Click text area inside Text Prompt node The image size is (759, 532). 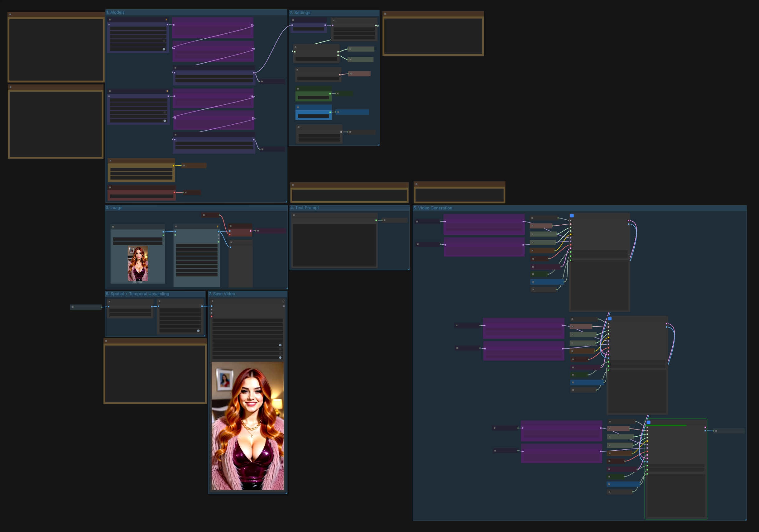[x=334, y=245]
